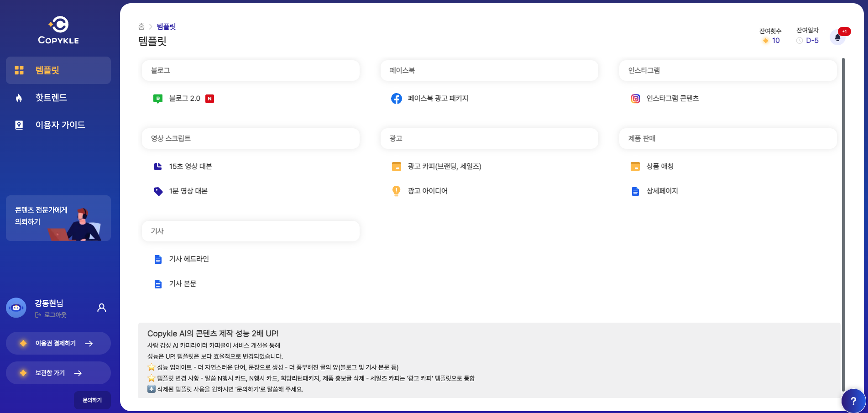Open the help question mark button
Viewport: 868px width, 413px height.
point(853,401)
